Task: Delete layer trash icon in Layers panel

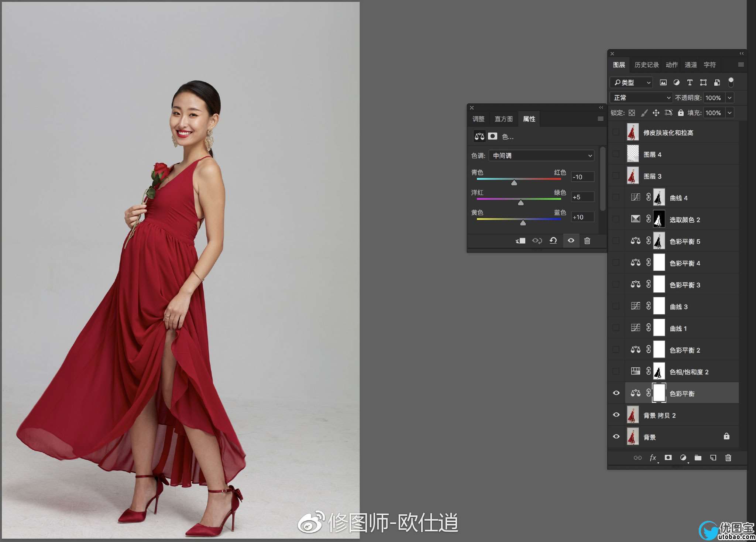Action: pyautogui.click(x=728, y=458)
